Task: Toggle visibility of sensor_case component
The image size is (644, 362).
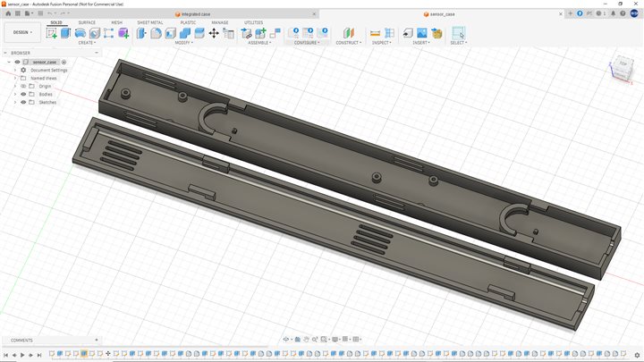Action: pyautogui.click(x=17, y=62)
